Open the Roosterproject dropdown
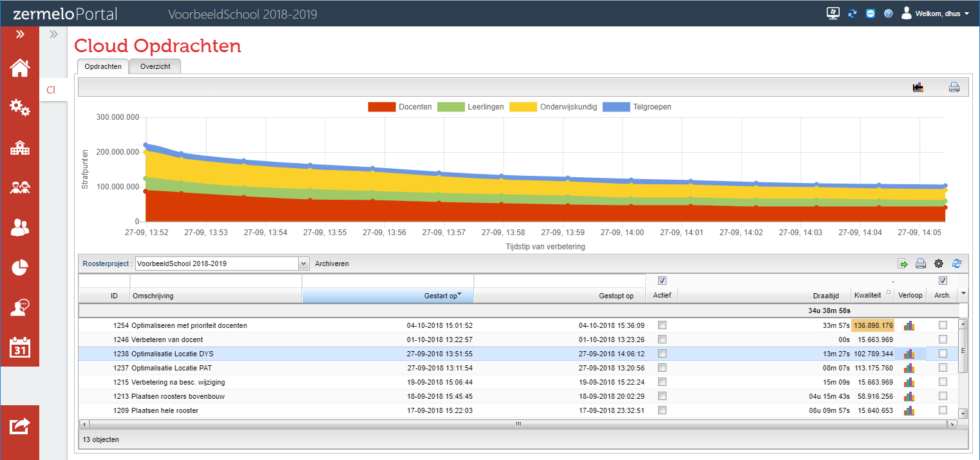The image size is (980, 460). (x=303, y=263)
